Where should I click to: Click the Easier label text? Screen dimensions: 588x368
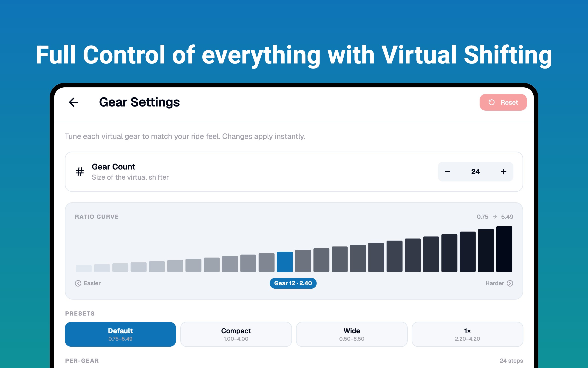92,283
